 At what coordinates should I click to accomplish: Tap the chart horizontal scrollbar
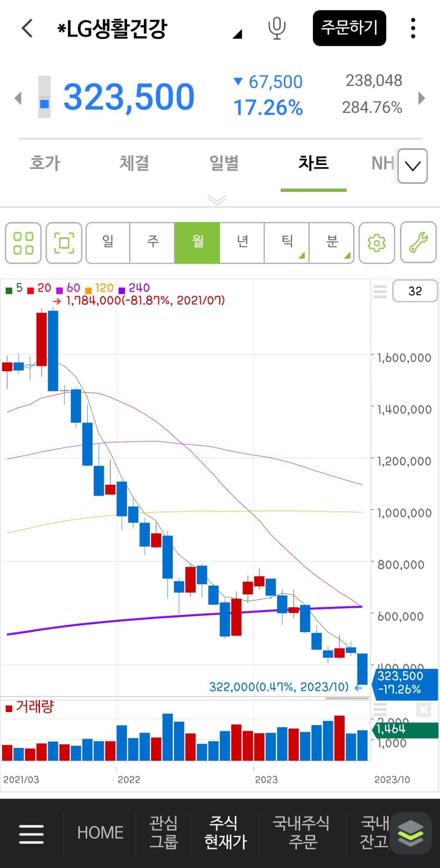click(347, 699)
